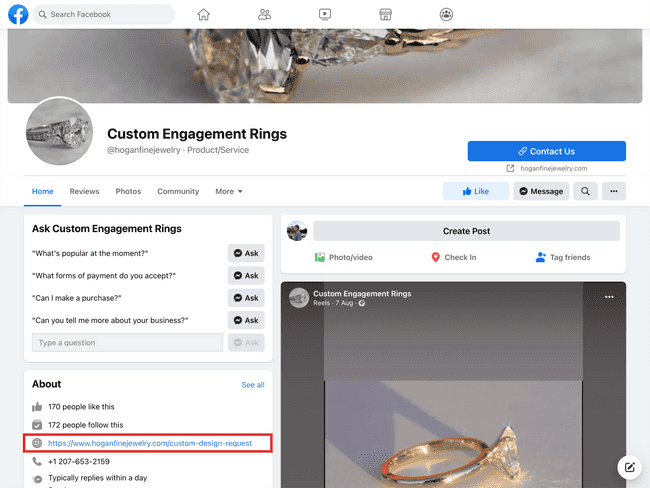This screenshot has width=650, height=488.
Task: Ask "What's popular at the moment?"
Action: tap(246, 253)
